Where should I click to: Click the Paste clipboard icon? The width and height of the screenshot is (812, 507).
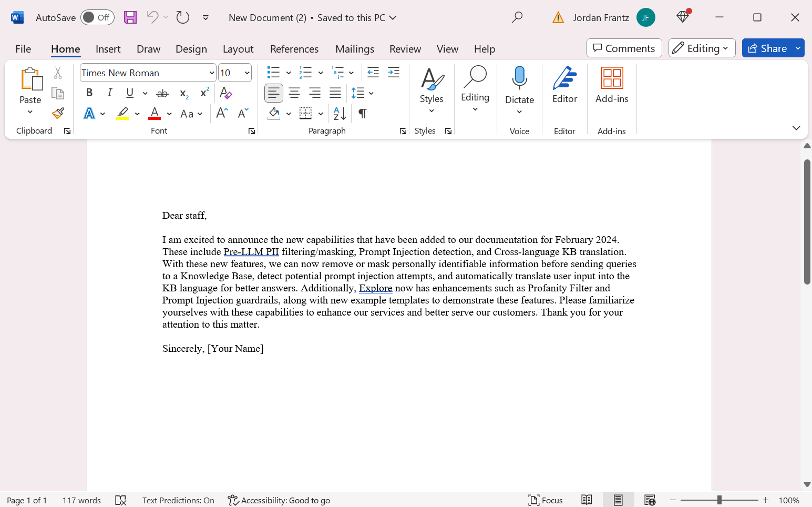pyautogui.click(x=30, y=79)
